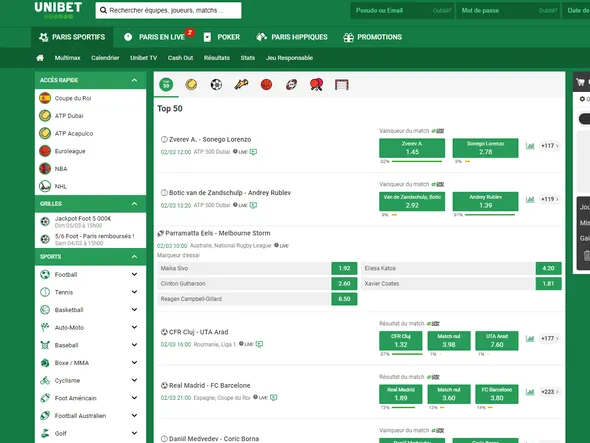Select the basketball sport filter icon
Image resolution: width=590 pixels, height=443 pixels.
(x=266, y=85)
